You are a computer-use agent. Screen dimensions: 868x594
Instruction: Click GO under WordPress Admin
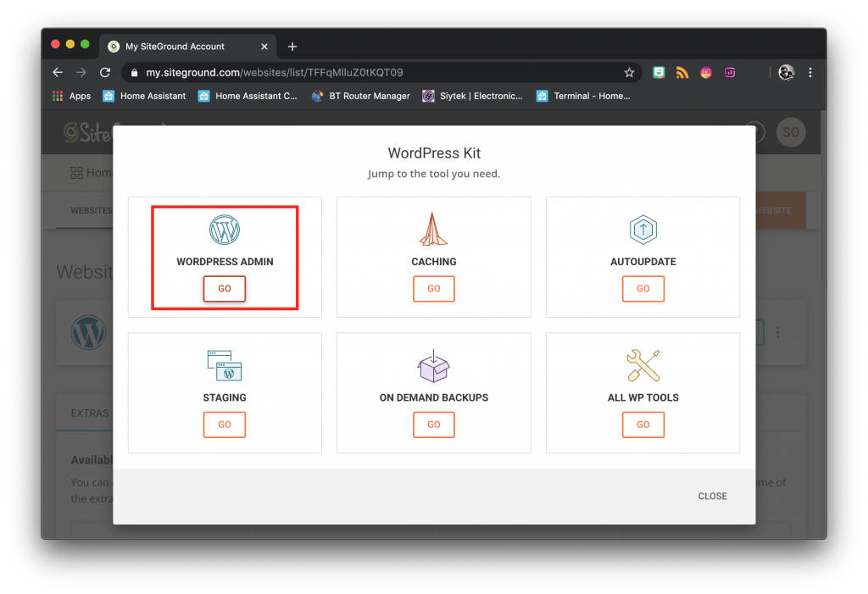(x=224, y=288)
